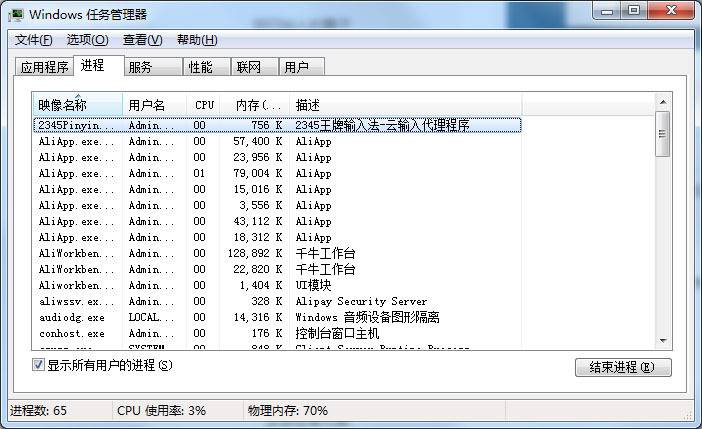Click the scrollbar down arrow
The height and width of the screenshot is (429, 702).
coord(663,341)
